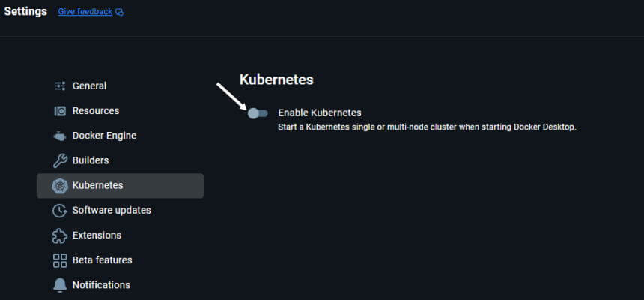
Task: Toggle the Enable Kubernetes switch
Action: pyautogui.click(x=258, y=113)
